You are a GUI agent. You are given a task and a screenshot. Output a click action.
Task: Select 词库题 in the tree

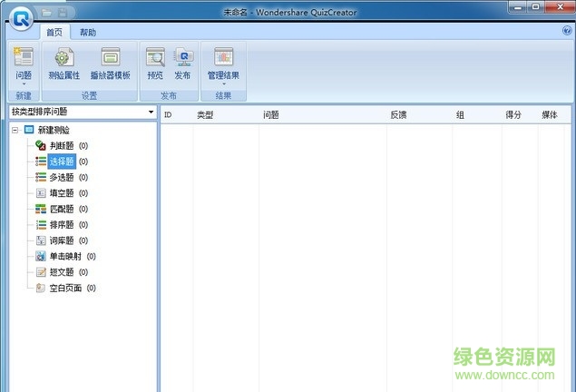tap(62, 240)
